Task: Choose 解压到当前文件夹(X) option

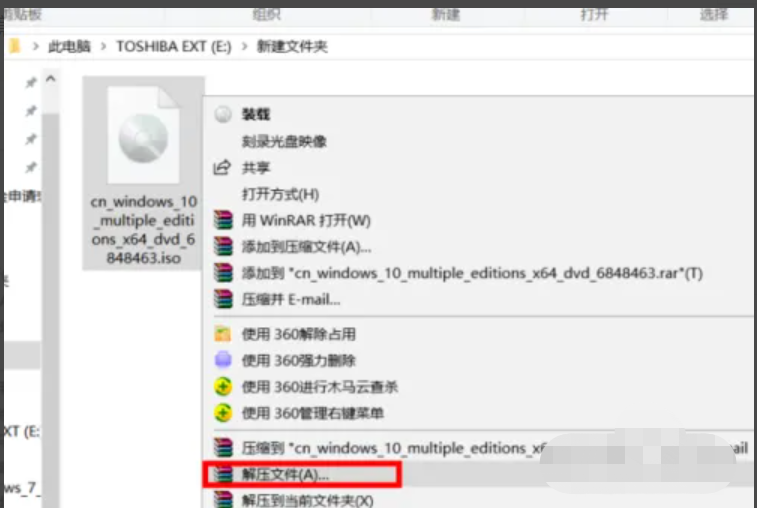Action: click(307, 500)
